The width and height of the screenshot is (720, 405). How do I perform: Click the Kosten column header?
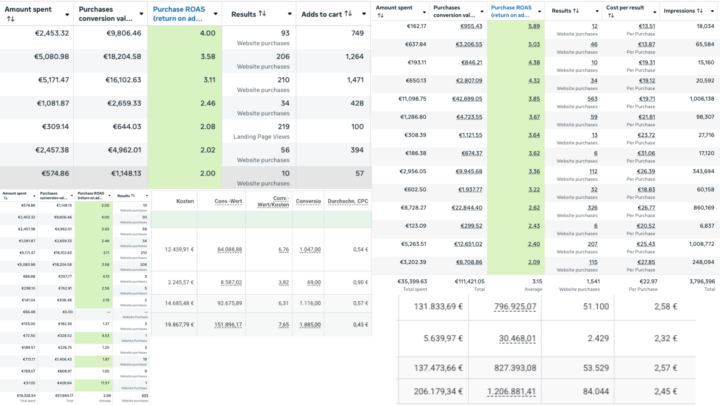tap(185, 201)
